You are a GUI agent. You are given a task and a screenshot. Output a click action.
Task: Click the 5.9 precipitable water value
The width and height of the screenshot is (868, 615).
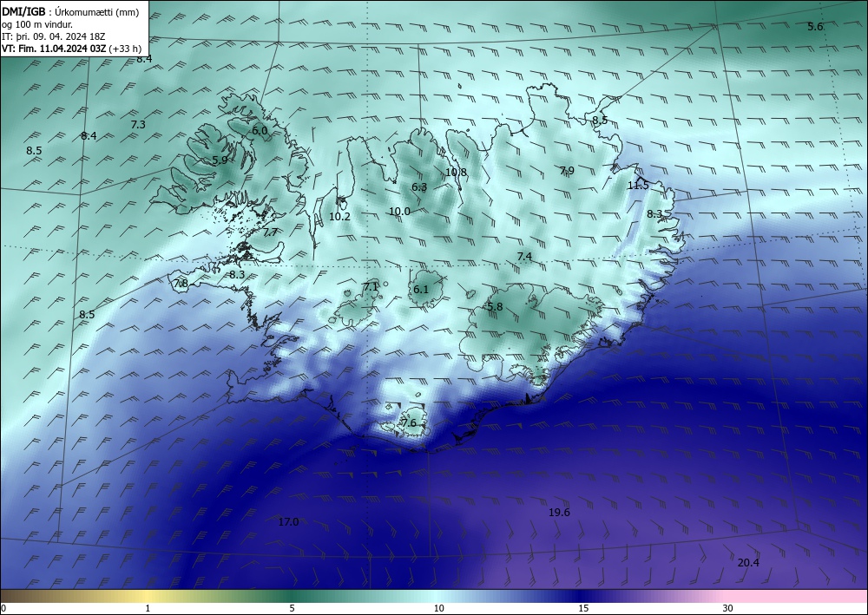click(x=220, y=160)
